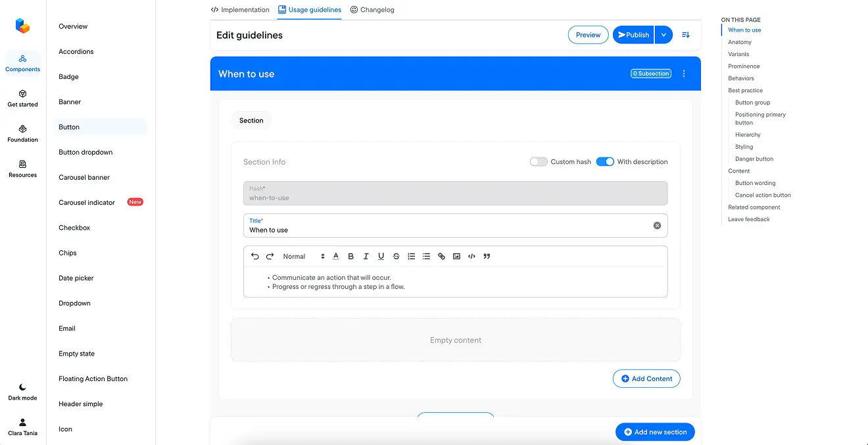868x445 pixels.
Task: Toggle strikethrough formatting
Action: coord(397,257)
